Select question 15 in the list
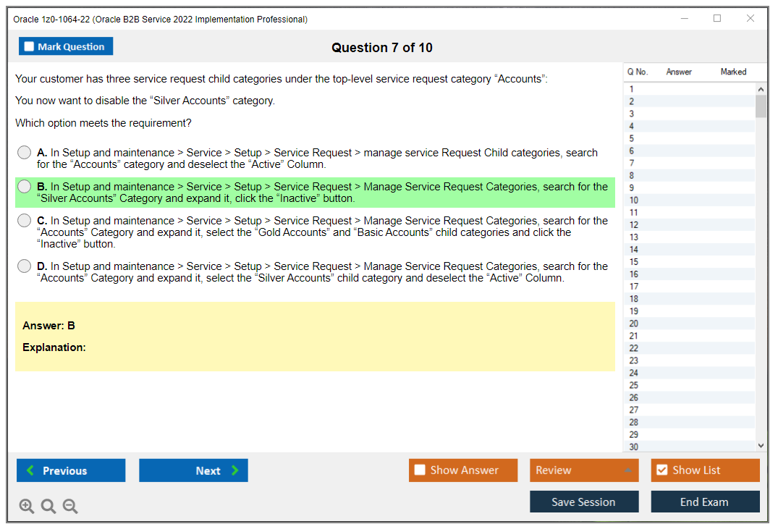 [x=634, y=262]
